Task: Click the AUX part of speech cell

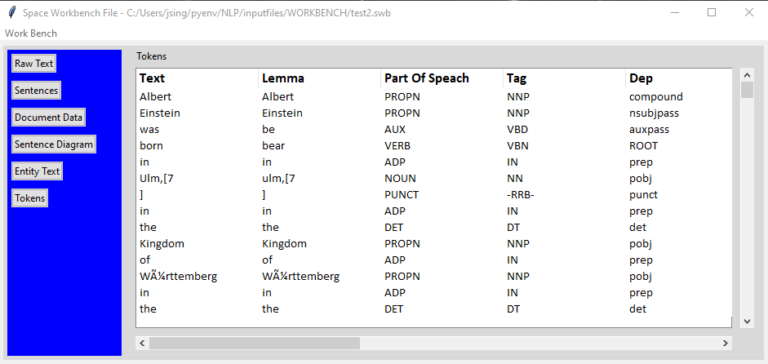Action: point(395,129)
